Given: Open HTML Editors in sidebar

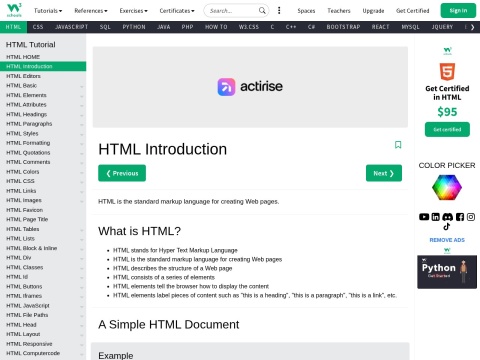Looking at the screenshot, I should [x=43, y=76].
